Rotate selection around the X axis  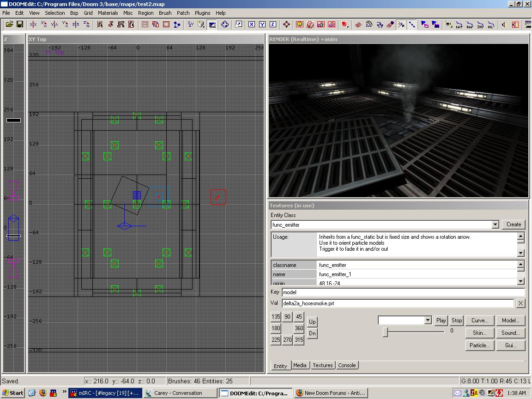pyautogui.click(x=44, y=24)
